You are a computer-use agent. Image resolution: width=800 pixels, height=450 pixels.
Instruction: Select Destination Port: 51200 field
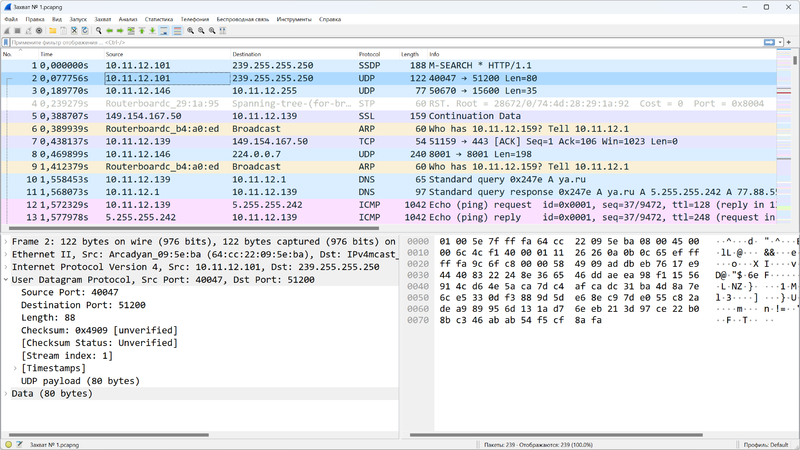click(x=83, y=305)
